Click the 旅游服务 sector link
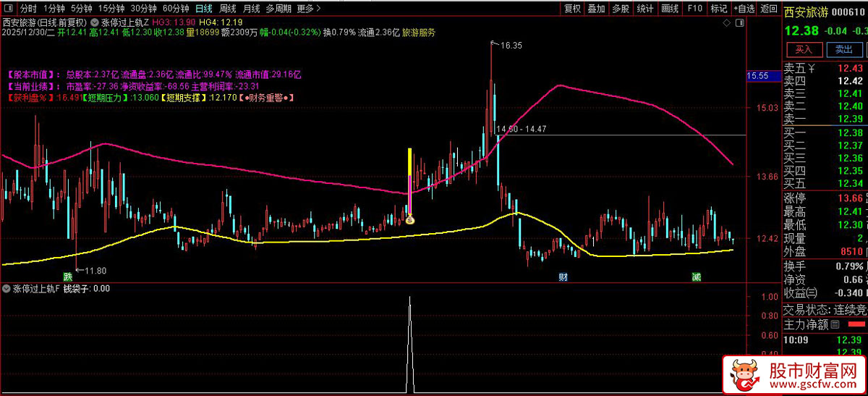The width and height of the screenshot is (868, 396). pyautogui.click(x=418, y=33)
